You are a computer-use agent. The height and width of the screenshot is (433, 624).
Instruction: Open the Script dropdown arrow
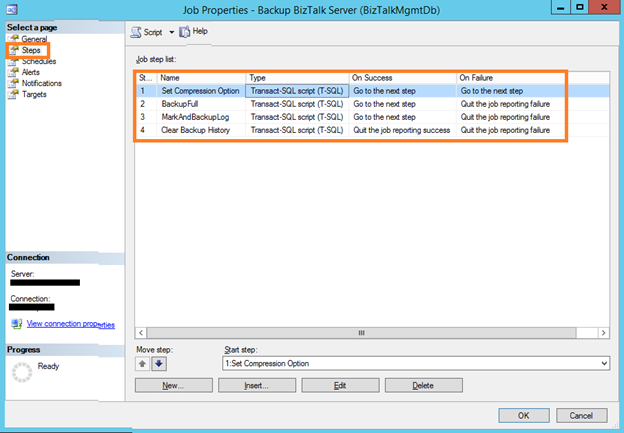click(172, 32)
